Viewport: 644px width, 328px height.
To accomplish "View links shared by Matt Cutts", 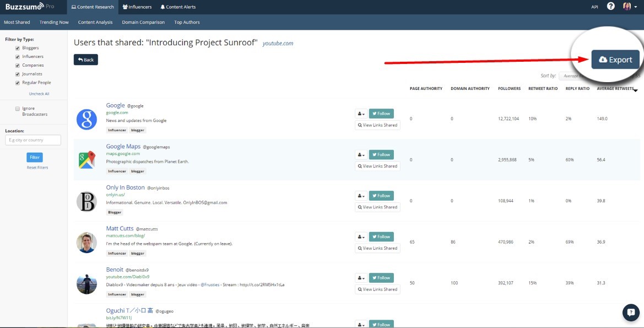I will [377, 248].
